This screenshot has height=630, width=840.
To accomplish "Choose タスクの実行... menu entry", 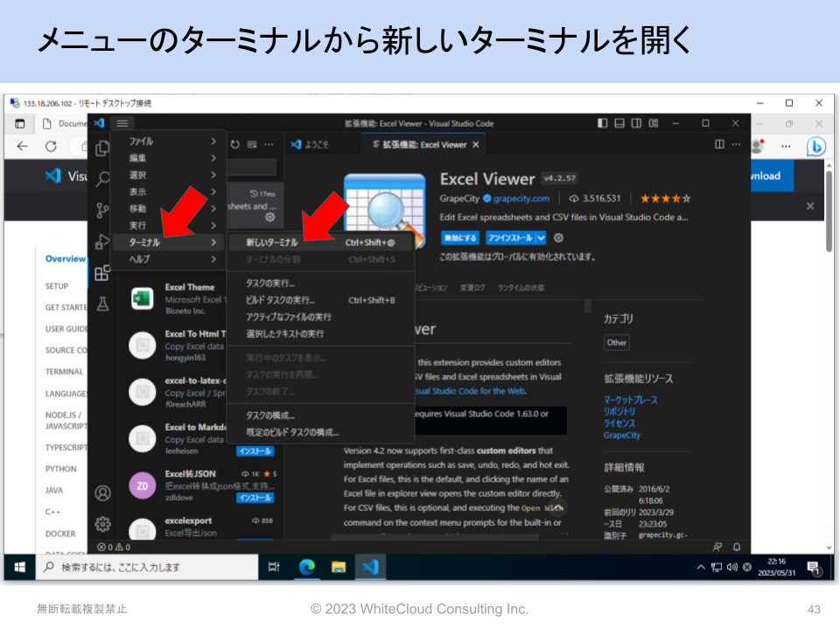I will point(321,283).
